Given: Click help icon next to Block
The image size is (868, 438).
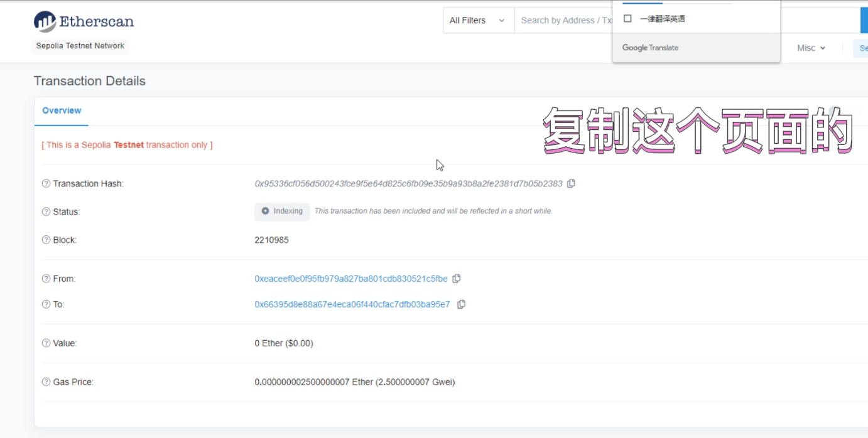Looking at the screenshot, I should (46, 240).
